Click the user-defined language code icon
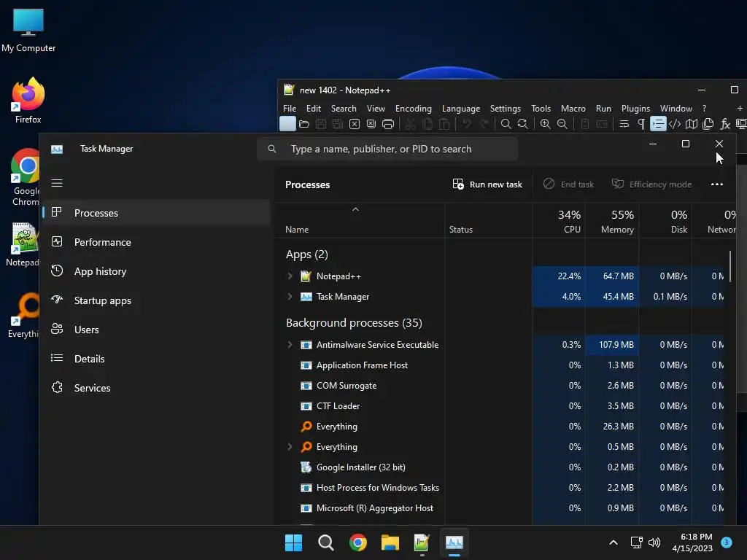Image resolution: width=747 pixels, height=560 pixels. (x=675, y=124)
